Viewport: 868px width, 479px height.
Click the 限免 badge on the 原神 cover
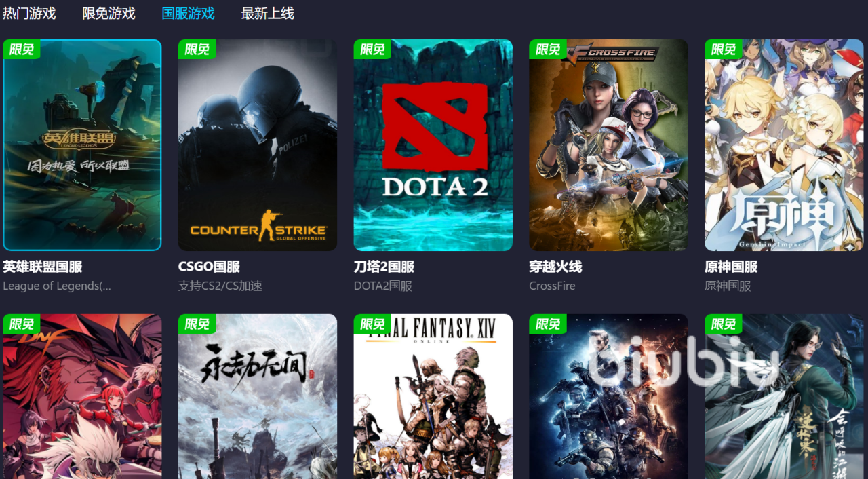point(724,50)
